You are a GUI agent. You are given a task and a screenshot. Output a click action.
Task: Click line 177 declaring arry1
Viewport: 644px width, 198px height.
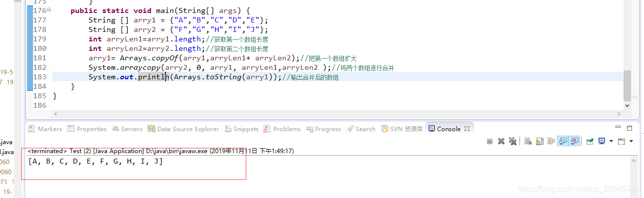(x=178, y=20)
